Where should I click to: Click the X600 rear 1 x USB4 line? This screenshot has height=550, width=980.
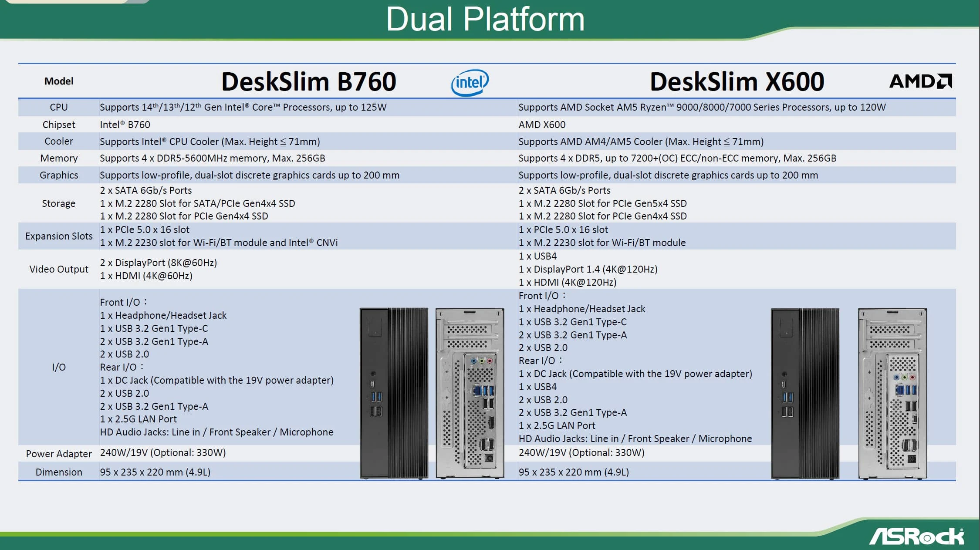click(537, 387)
